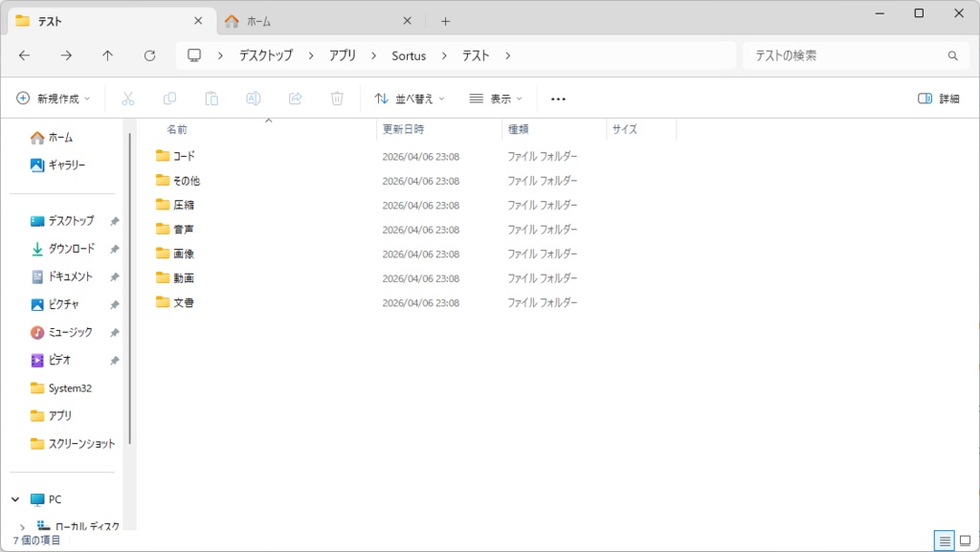Viewport: 980px width, 552px height.
Task: Click the navigation pane scrollbar
Action: 130,288
